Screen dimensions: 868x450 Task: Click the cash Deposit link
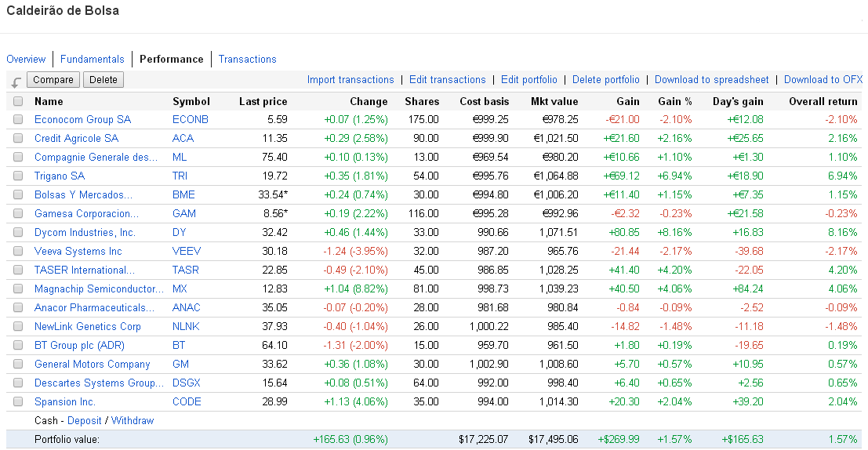coord(85,421)
